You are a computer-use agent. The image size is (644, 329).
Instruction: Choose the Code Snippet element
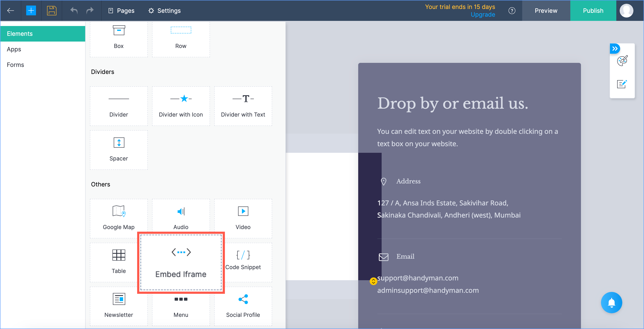[243, 260]
